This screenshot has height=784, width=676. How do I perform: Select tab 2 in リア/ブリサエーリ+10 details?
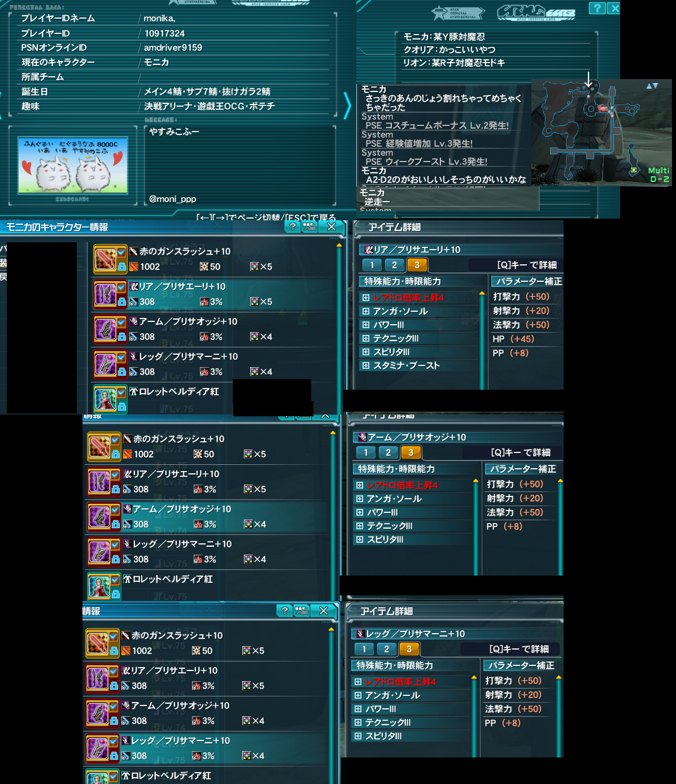[394, 265]
